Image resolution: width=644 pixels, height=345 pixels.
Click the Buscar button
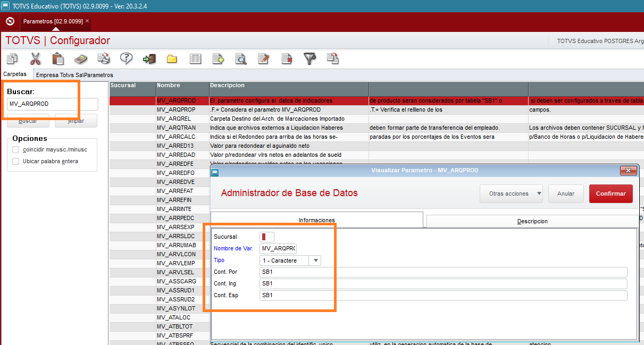tap(28, 121)
